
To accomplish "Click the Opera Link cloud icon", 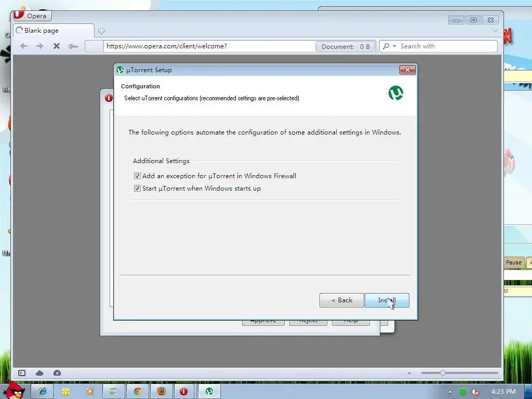I will 39,373.
